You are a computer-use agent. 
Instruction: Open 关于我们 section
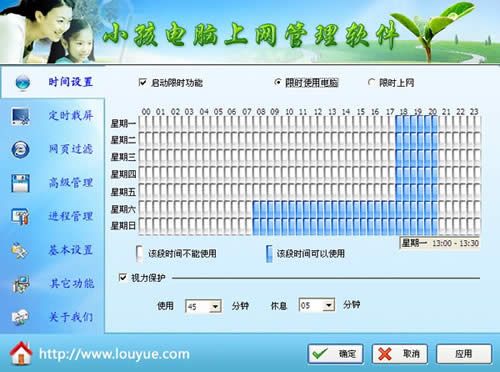click(x=70, y=317)
